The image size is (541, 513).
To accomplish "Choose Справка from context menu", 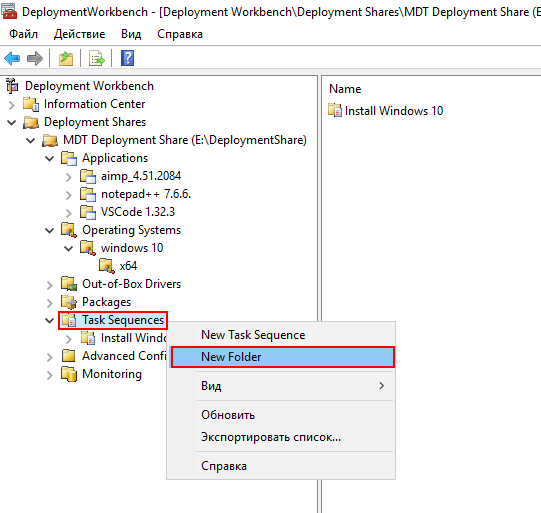I will pos(281,466).
